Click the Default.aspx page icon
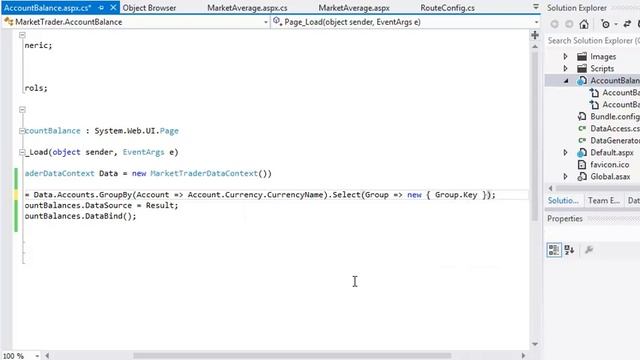This screenshot has height=360, width=640. coord(582,152)
